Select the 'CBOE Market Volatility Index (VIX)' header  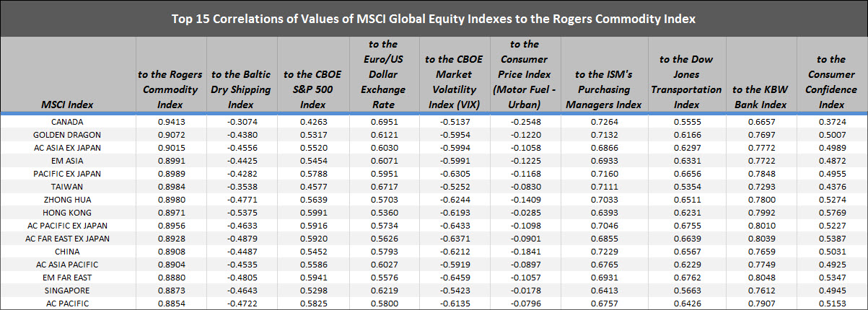452,82
